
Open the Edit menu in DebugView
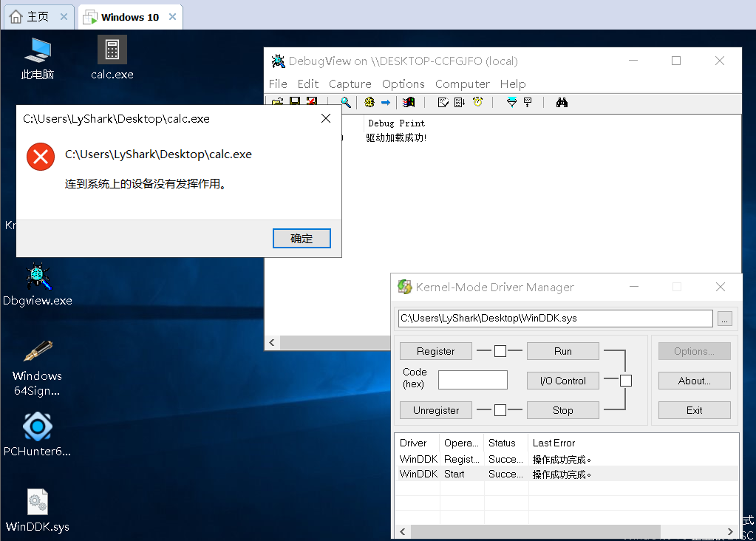(x=307, y=84)
